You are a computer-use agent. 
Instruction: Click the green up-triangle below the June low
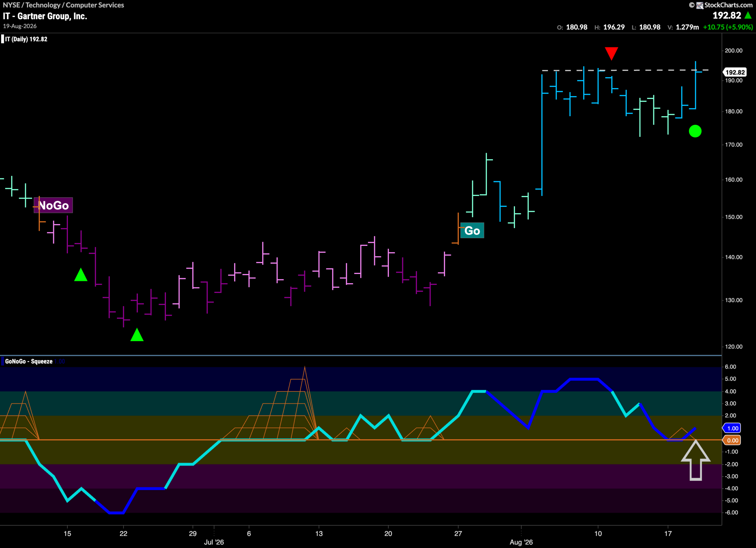coord(137,335)
